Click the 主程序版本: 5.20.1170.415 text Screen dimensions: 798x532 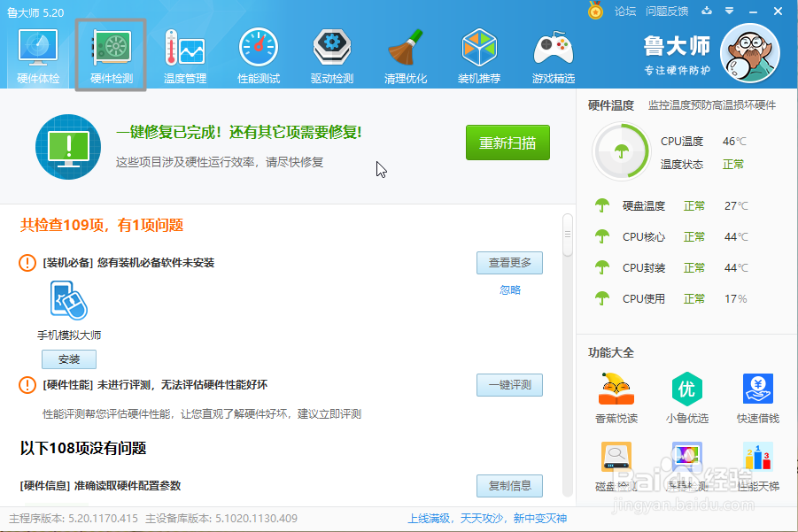point(74,518)
